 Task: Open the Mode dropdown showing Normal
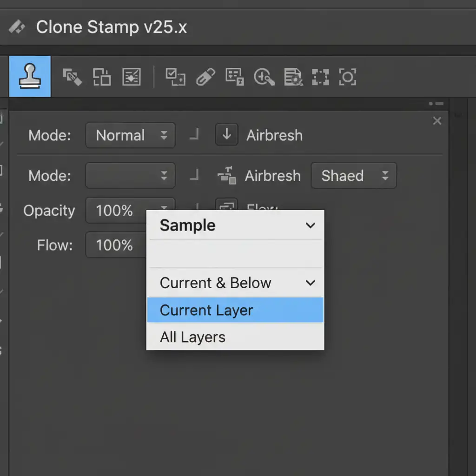click(130, 135)
